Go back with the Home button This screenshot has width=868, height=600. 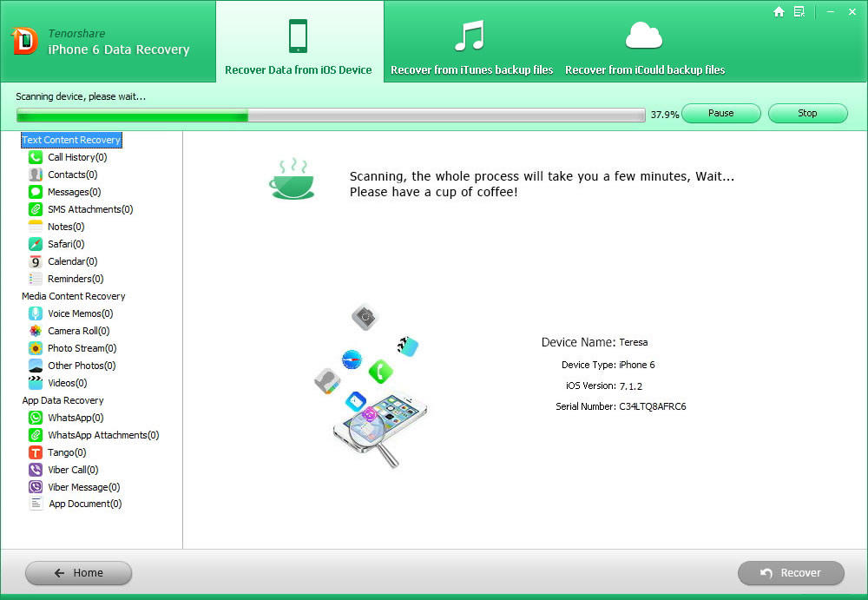79,573
